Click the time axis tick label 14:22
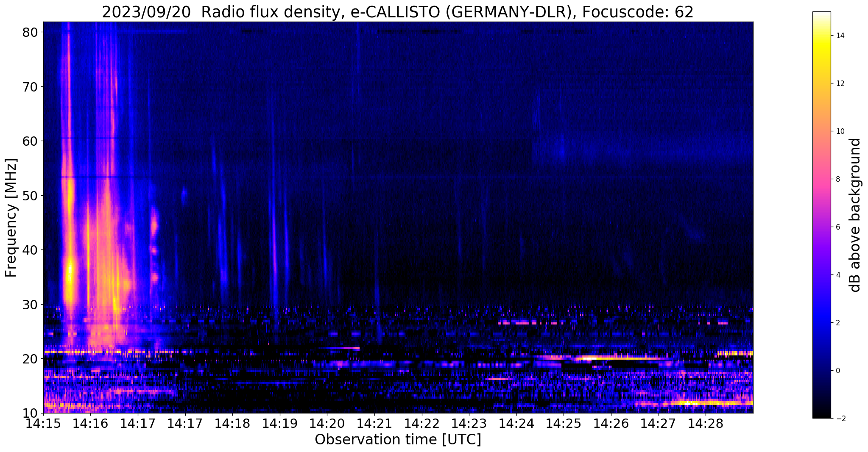Image resolution: width=868 pixels, height=452 pixels. click(422, 423)
